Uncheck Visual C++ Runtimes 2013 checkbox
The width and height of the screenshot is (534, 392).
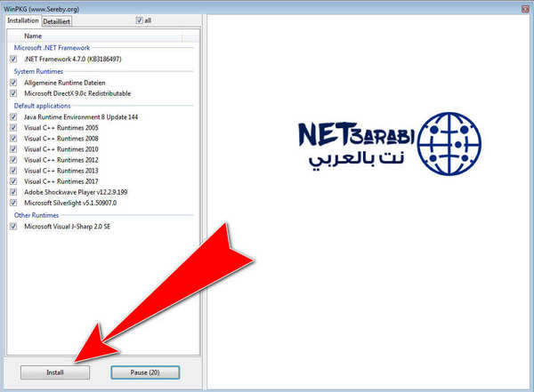(13, 171)
